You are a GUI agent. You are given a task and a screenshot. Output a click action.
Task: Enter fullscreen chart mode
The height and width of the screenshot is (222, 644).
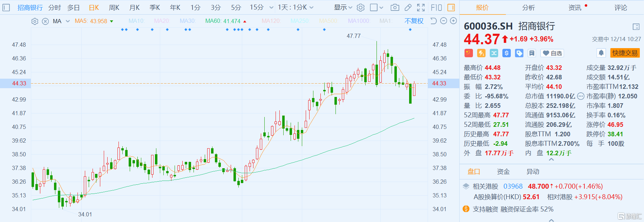[421, 7]
